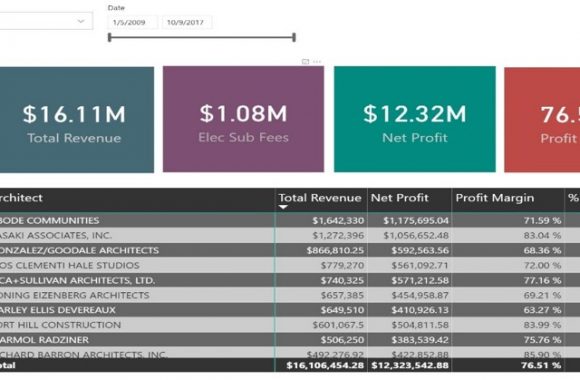Image resolution: width=580 pixels, height=380 pixels.
Task: Select the Gonzalez/Goodale Architects row
Action: tap(290, 250)
